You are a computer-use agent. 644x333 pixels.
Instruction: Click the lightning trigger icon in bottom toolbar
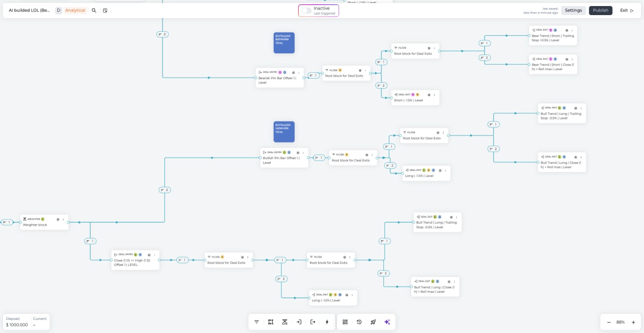(x=327, y=321)
